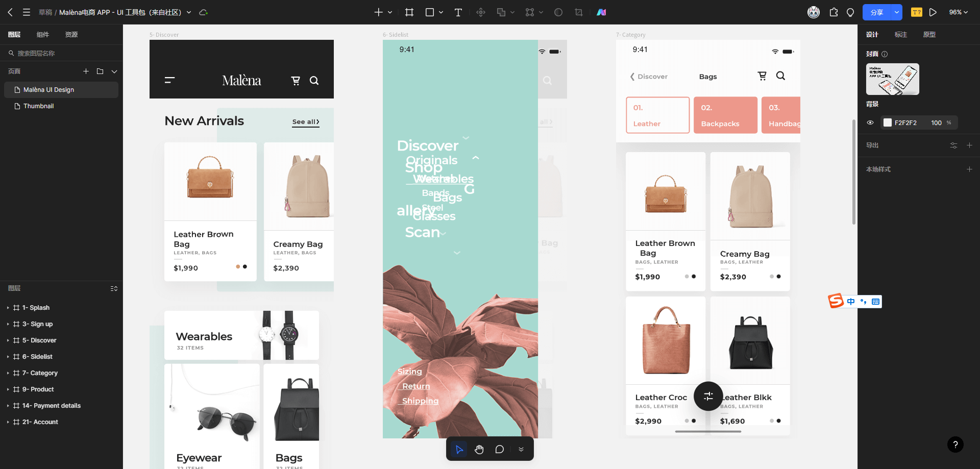The image size is (980, 469).
Task: Switch to the 原型 tab
Action: [929, 35]
